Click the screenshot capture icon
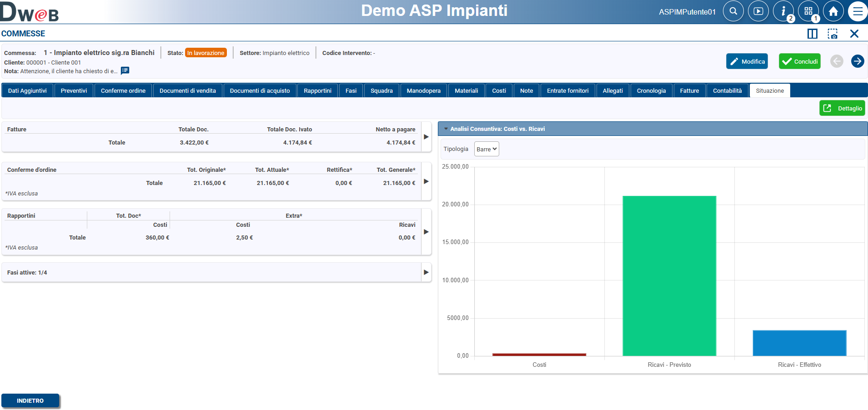The image size is (868, 410). (833, 34)
